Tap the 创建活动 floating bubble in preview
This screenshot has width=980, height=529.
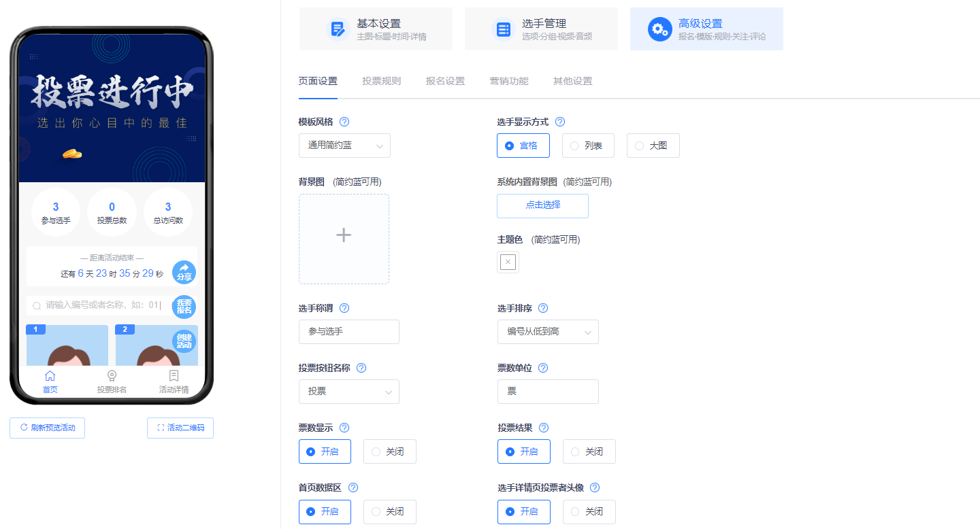pos(184,341)
